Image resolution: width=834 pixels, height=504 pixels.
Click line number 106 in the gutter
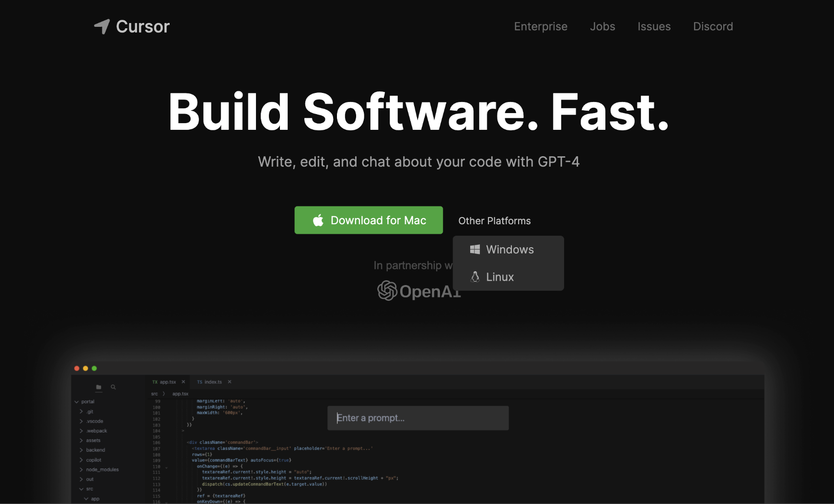pyautogui.click(x=156, y=443)
